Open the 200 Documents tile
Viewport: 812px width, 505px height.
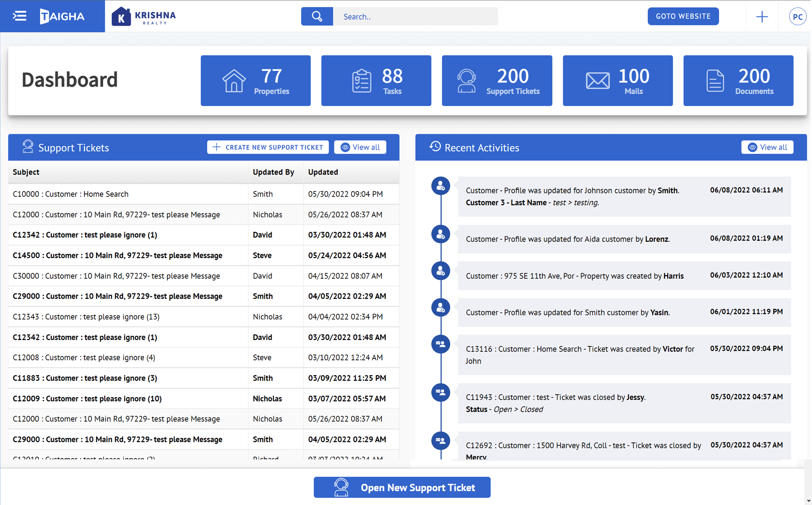click(x=738, y=81)
